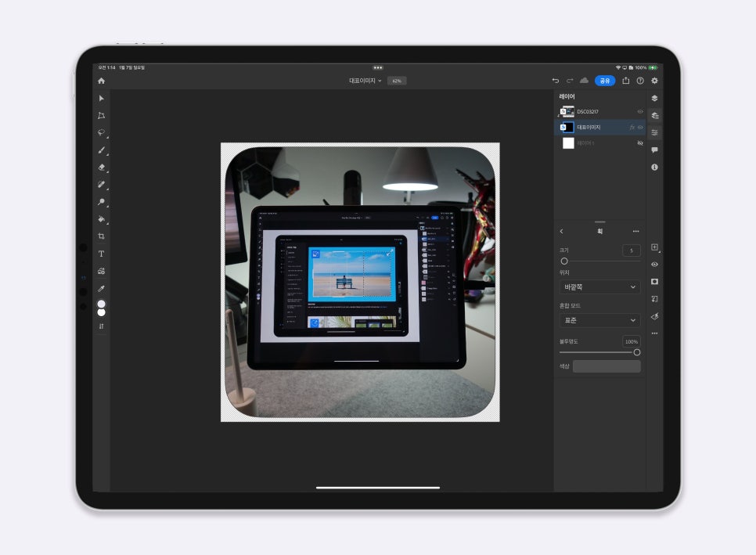Open the 색상 stroke color swatch
The height and width of the screenshot is (555, 756).
click(607, 366)
